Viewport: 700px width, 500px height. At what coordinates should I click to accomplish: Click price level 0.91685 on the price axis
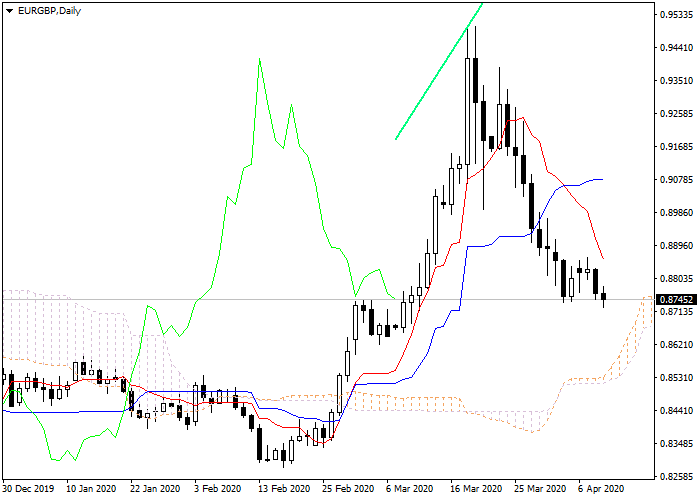click(676, 147)
